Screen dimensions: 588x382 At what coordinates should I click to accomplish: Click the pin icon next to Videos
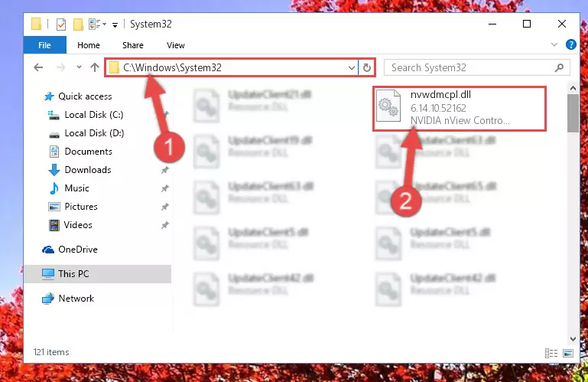click(x=164, y=225)
